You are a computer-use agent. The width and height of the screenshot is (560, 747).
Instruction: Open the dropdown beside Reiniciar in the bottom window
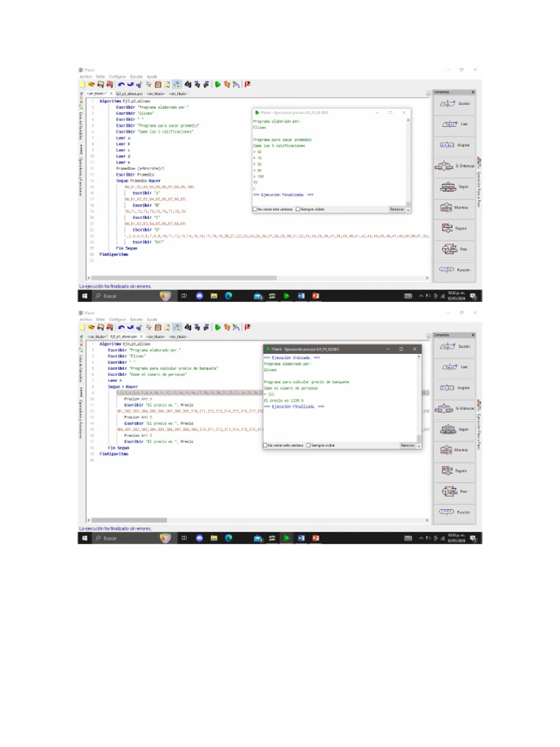click(419, 445)
